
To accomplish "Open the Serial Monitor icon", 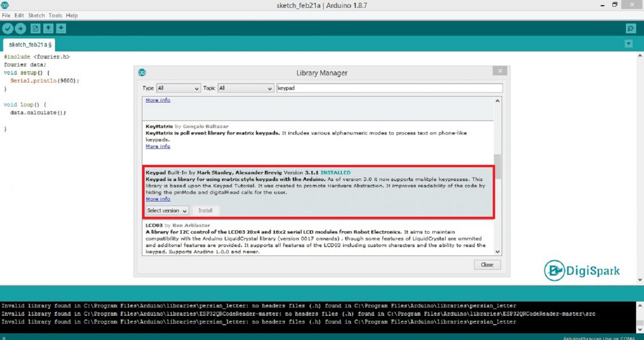I will point(630,29).
